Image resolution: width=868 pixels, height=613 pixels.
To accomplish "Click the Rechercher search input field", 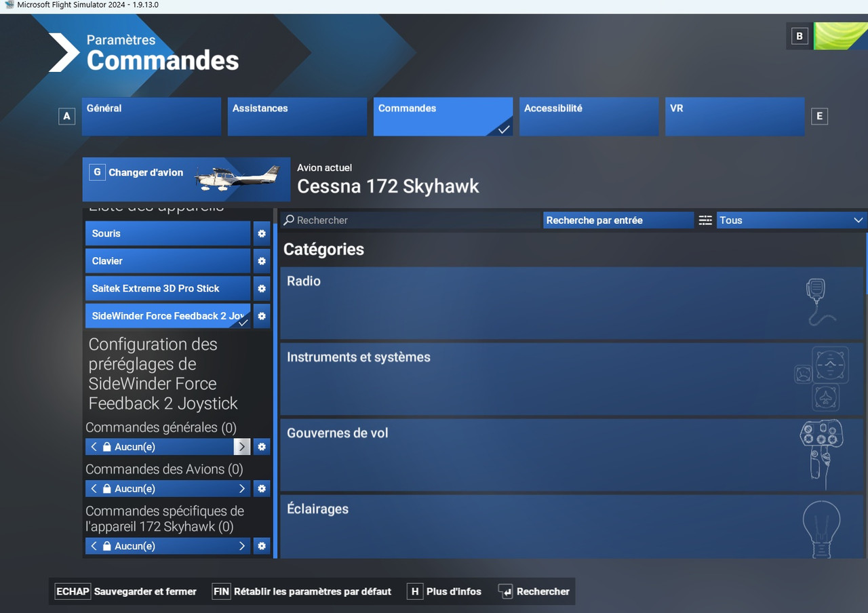I will pyautogui.click(x=411, y=220).
